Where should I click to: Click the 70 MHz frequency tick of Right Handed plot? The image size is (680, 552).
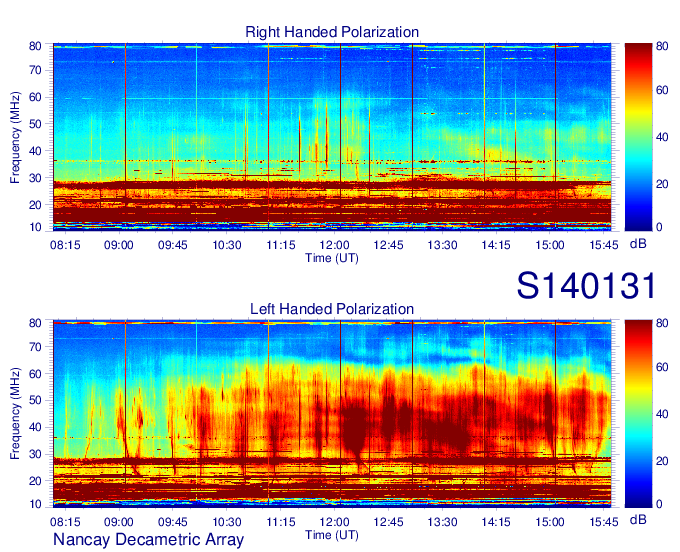[x=35, y=70]
